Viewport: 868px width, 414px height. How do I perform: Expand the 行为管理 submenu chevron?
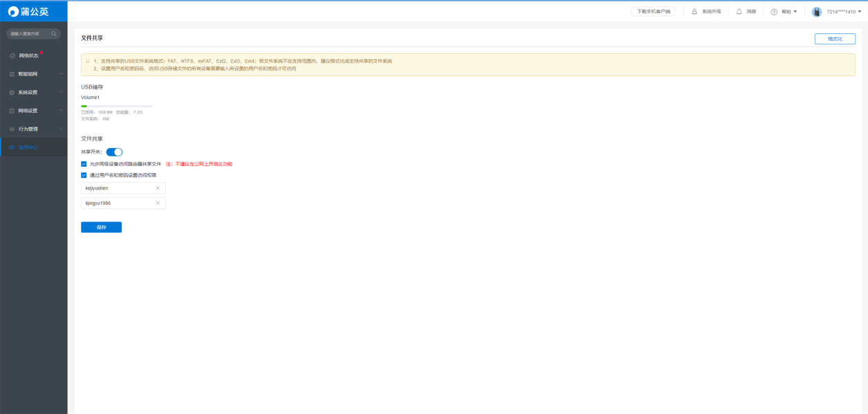pyautogui.click(x=60, y=129)
